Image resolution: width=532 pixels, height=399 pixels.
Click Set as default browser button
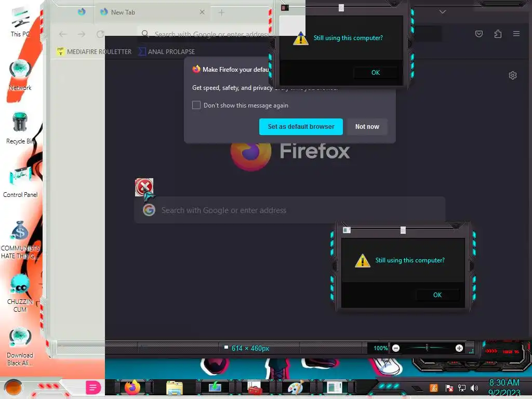[301, 127]
